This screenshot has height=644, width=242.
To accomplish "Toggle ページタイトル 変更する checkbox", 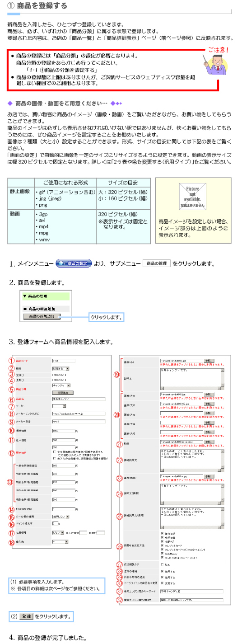I will [x=162, y=583].
